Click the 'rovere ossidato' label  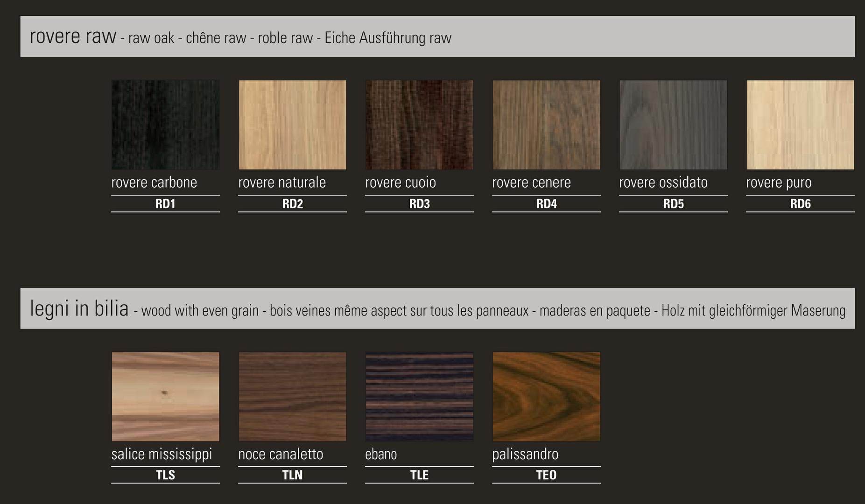663,182
